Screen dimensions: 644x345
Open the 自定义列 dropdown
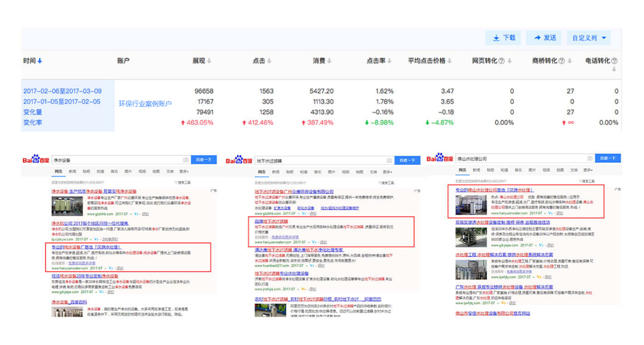(x=589, y=38)
